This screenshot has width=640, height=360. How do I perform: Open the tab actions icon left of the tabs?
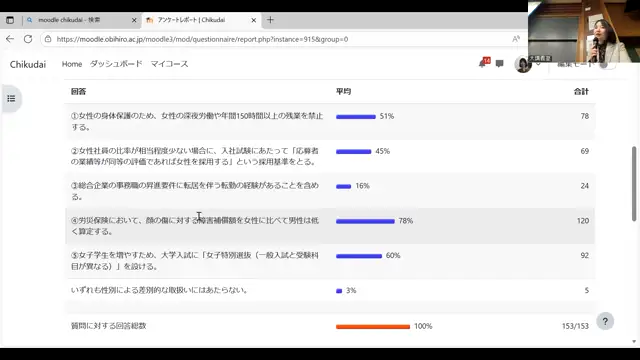[10, 20]
